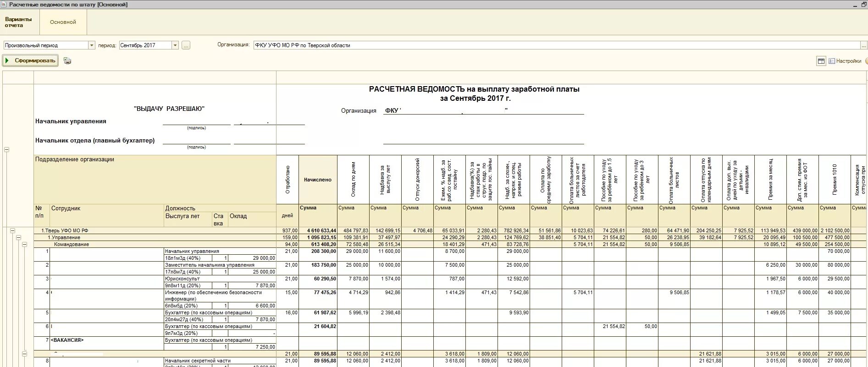Select the Начальник секретной части cell

point(220,361)
